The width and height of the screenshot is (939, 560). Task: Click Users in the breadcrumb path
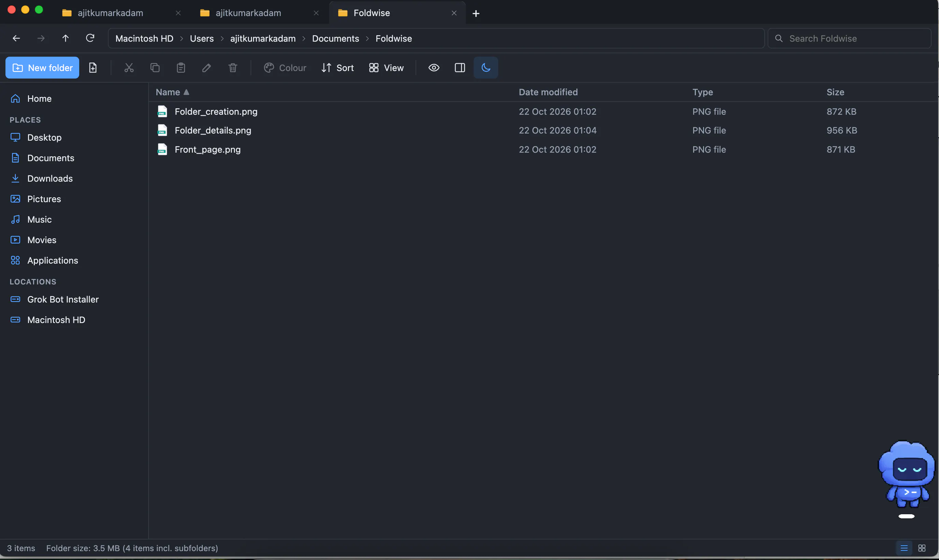pos(201,39)
